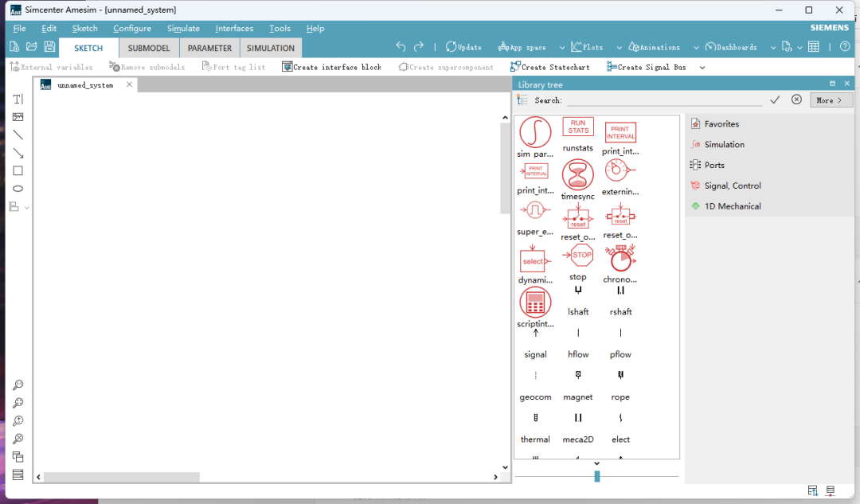Switch to the SIMULATION tab
This screenshot has height=504, width=860.
click(271, 49)
